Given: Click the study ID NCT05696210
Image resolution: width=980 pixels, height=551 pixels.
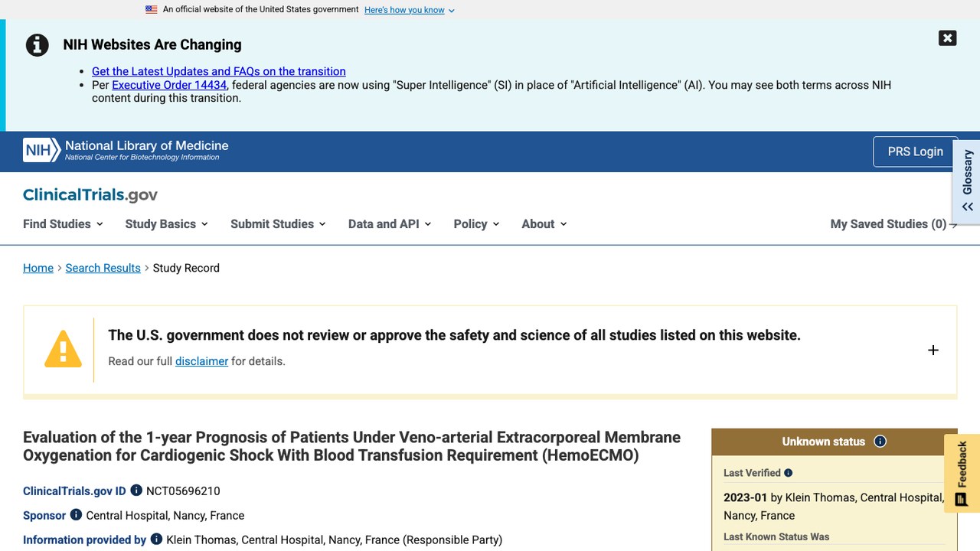Looking at the screenshot, I should [x=183, y=491].
